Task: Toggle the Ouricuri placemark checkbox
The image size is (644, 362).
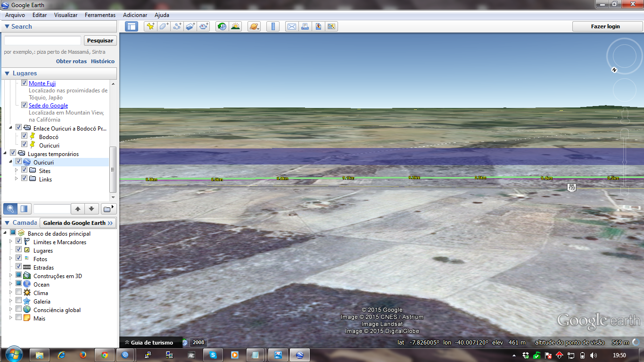Action: click(x=25, y=145)
